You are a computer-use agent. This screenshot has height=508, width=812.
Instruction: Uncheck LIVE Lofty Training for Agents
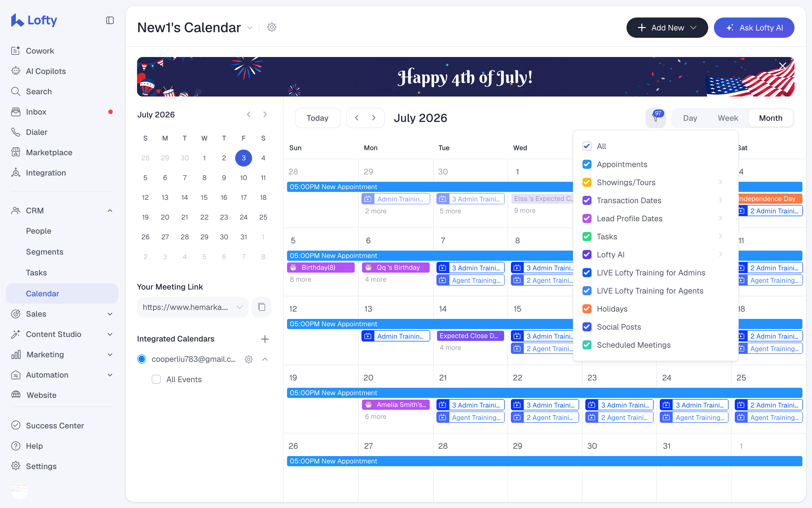click(x=587, y=291)
